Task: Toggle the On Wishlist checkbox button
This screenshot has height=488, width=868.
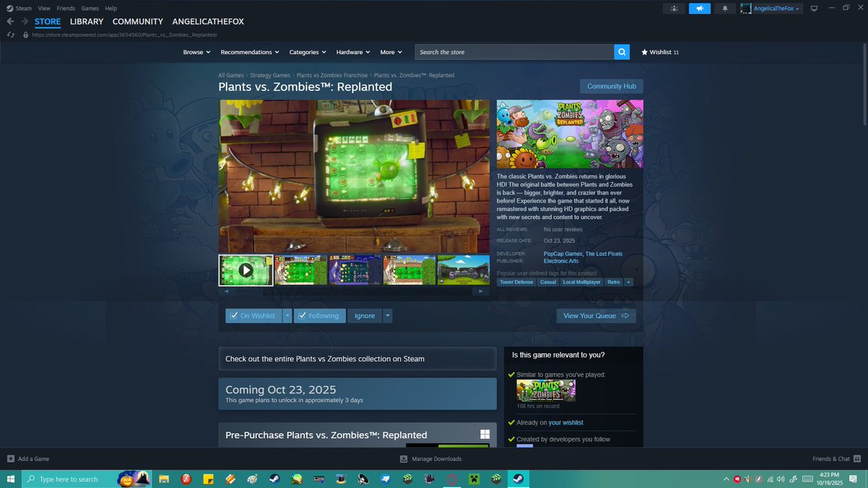Action: pos(253,316)
